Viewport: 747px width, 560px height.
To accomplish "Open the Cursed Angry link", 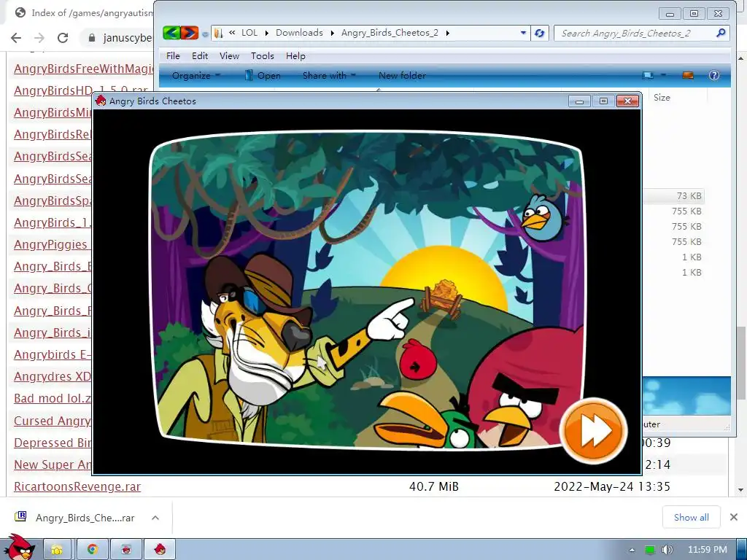I will pos(53,421).
